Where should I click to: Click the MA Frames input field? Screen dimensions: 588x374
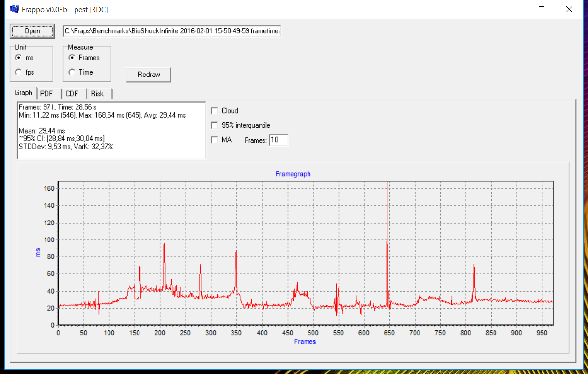tap(279, 140)
